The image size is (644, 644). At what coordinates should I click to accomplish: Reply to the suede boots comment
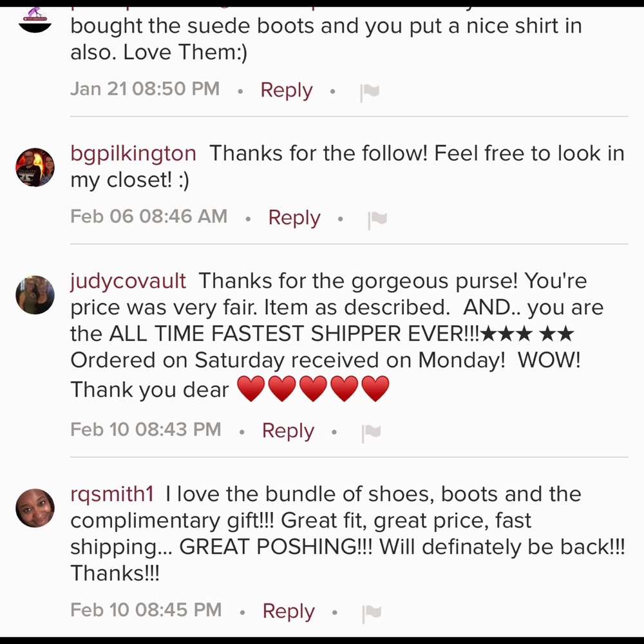(x=286, y=91)
